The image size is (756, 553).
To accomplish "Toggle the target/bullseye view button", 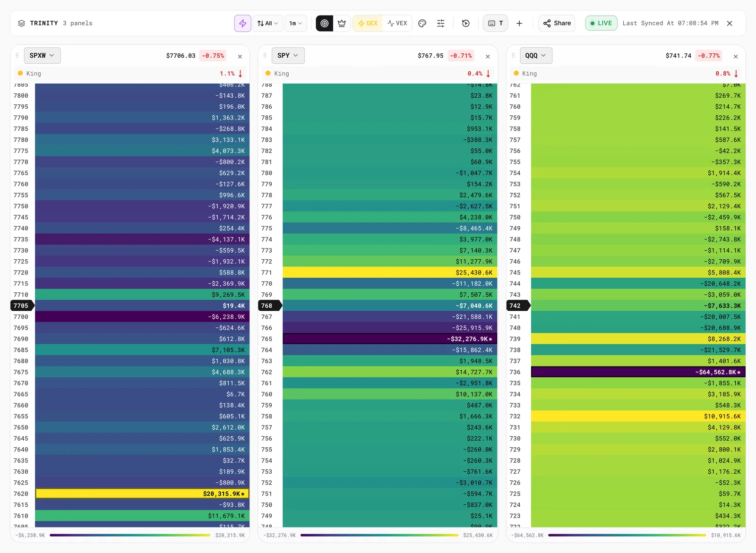I will [324, 23].
